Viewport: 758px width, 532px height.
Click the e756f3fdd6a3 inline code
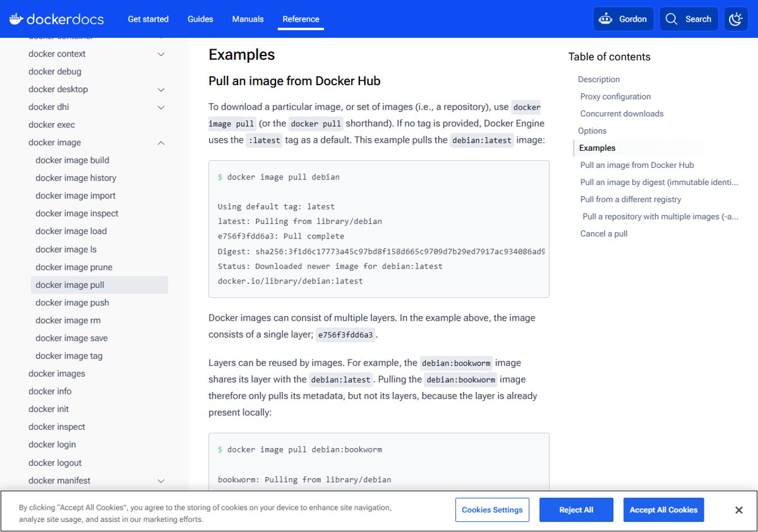[x=346, y=335]
